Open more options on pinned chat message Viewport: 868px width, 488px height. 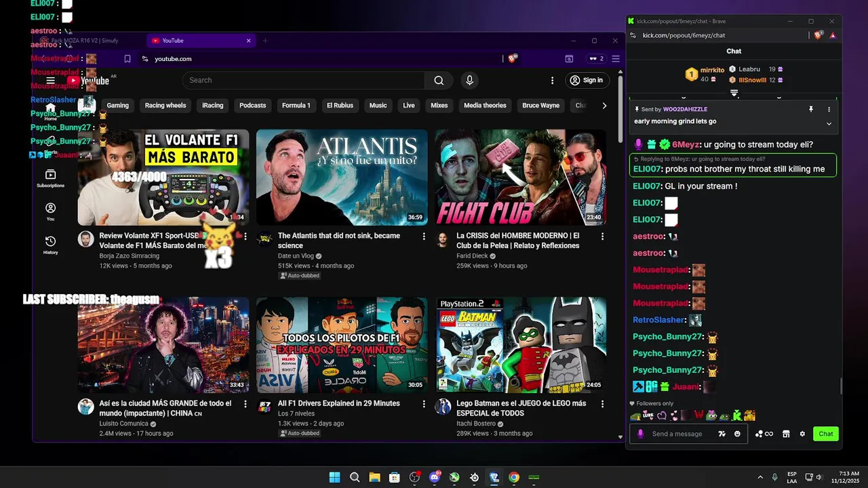[829, 109]
